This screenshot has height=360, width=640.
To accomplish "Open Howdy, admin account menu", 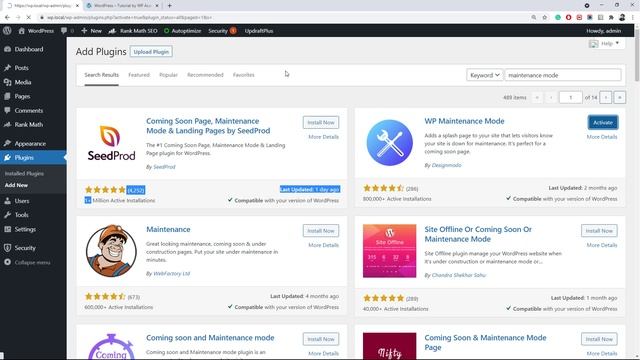I will coord(604,31).
